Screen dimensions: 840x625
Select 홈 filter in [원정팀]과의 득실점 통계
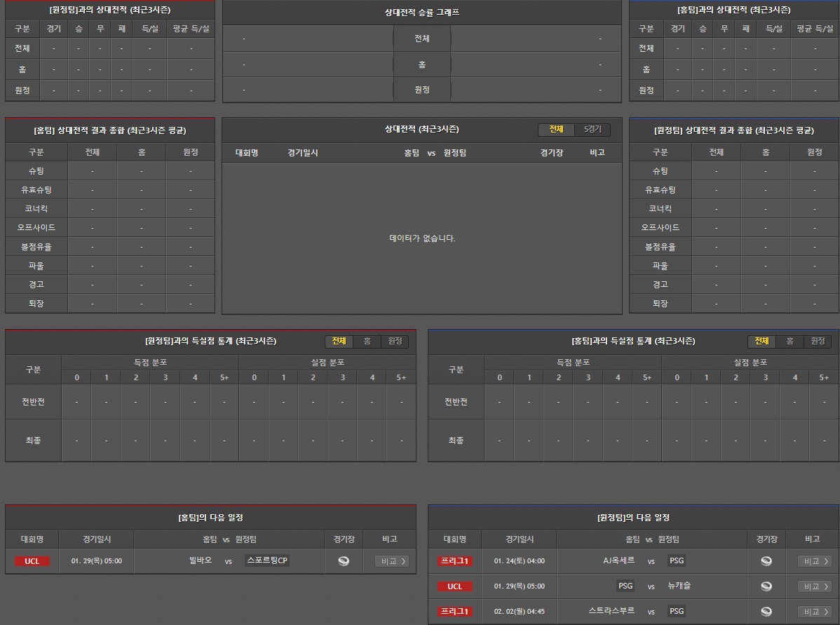367,342
